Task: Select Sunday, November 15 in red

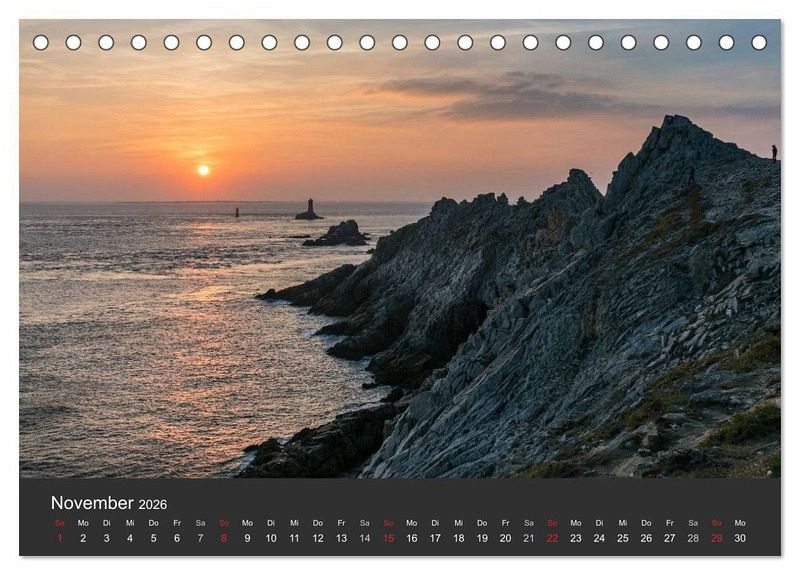Action: [x=388, y=538]
